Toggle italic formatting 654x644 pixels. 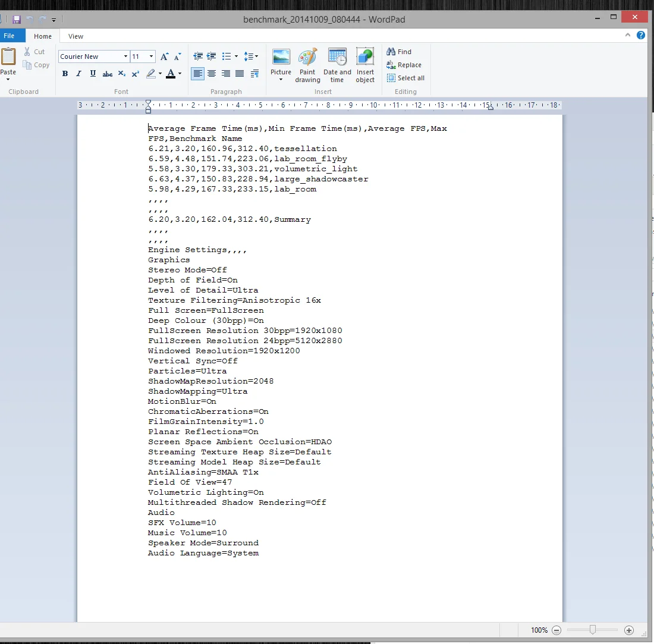pos(78,74)
